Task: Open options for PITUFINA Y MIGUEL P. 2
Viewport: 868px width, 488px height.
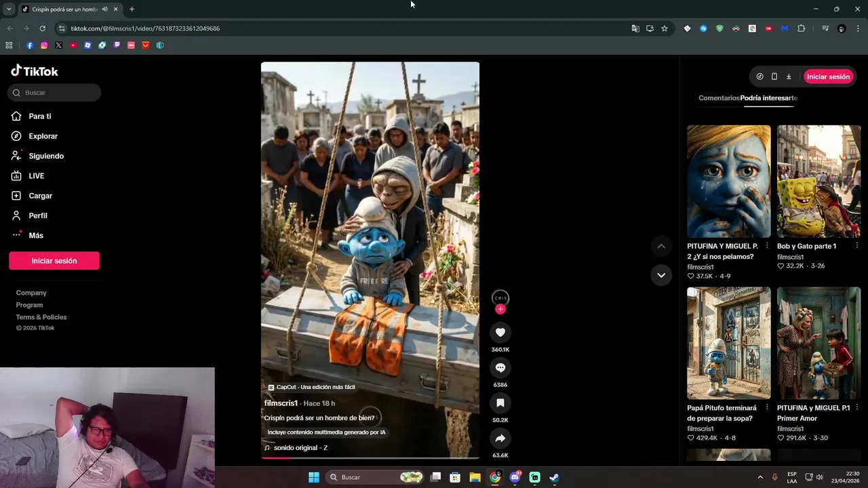Action: point(767,246)
